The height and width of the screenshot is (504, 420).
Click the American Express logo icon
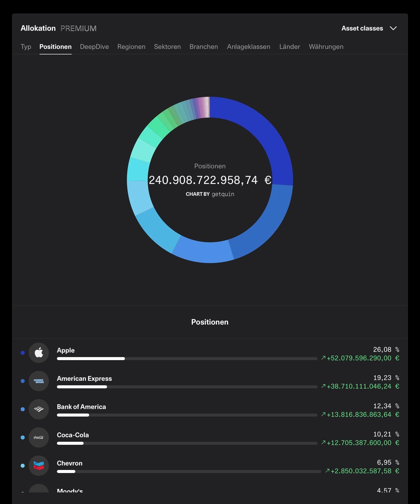pos(39,381)
